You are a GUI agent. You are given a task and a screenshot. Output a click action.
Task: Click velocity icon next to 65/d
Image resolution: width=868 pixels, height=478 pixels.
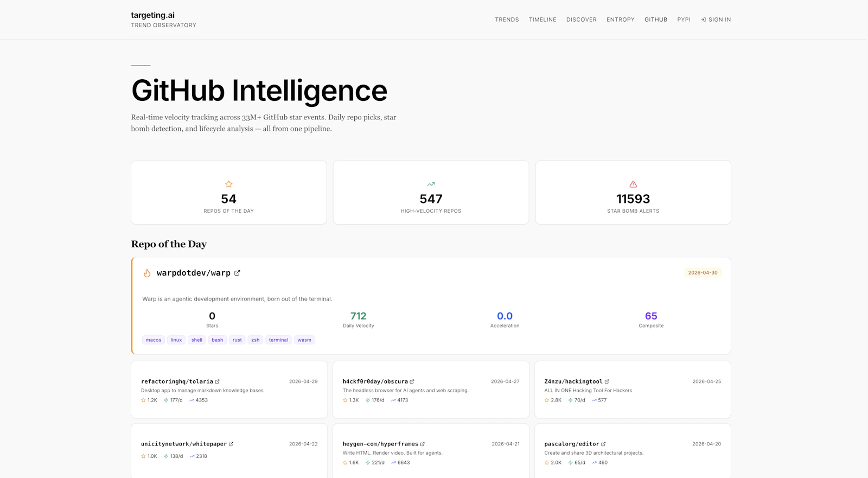(x=570, y=463)
